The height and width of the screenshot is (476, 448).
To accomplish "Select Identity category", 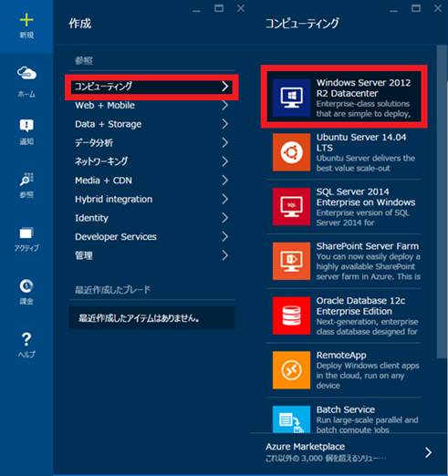I will (x=91, y=218).
